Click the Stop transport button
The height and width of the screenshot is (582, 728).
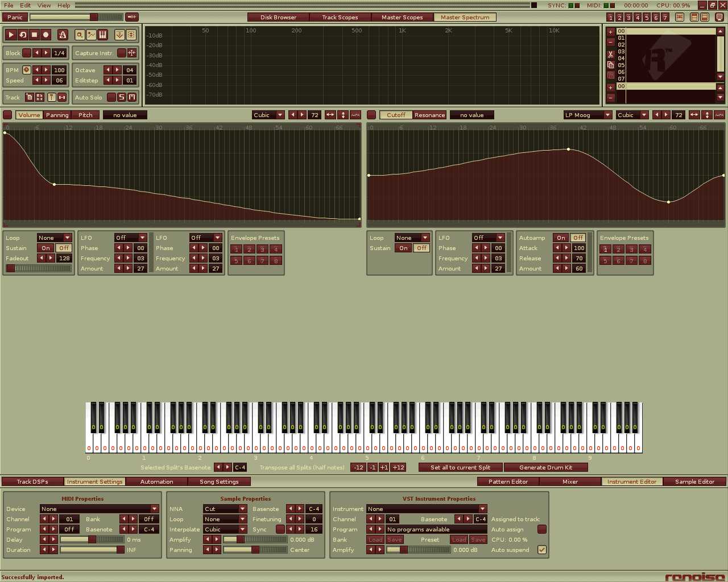(34, 35)
